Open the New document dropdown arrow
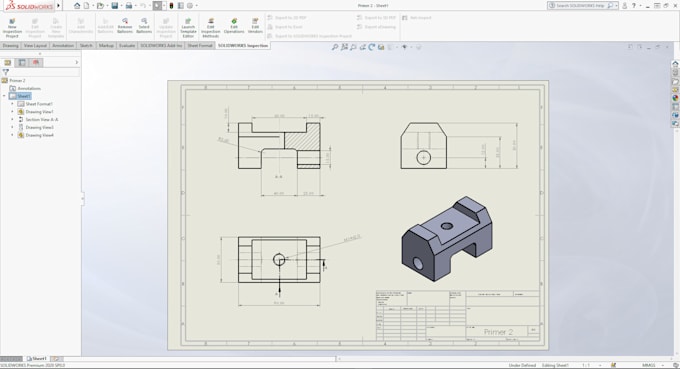 (x=93, y=6)
